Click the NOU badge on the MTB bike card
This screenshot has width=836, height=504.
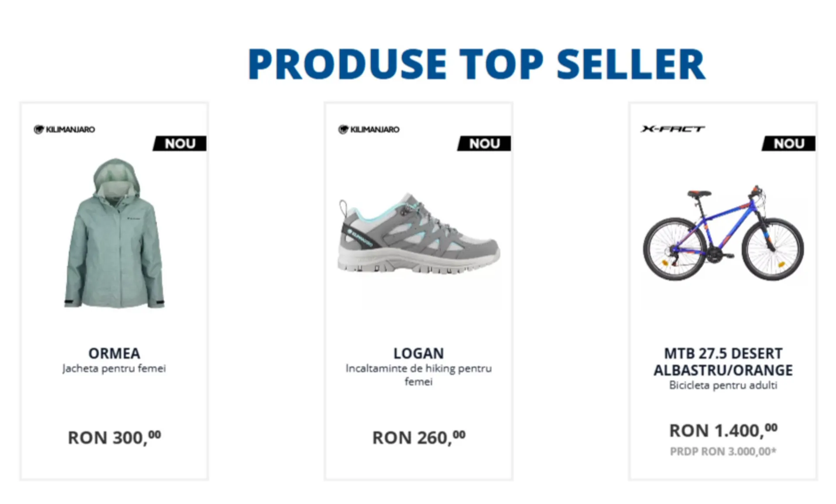click(789, 144)
